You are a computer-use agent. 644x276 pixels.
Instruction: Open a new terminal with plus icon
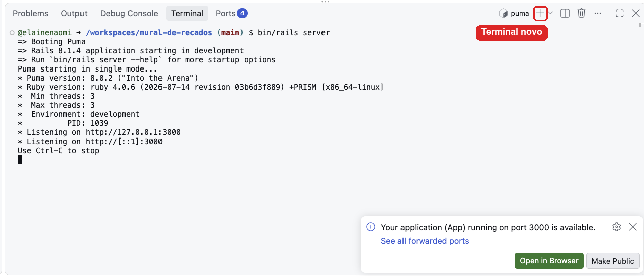click(x=540, y=14)
